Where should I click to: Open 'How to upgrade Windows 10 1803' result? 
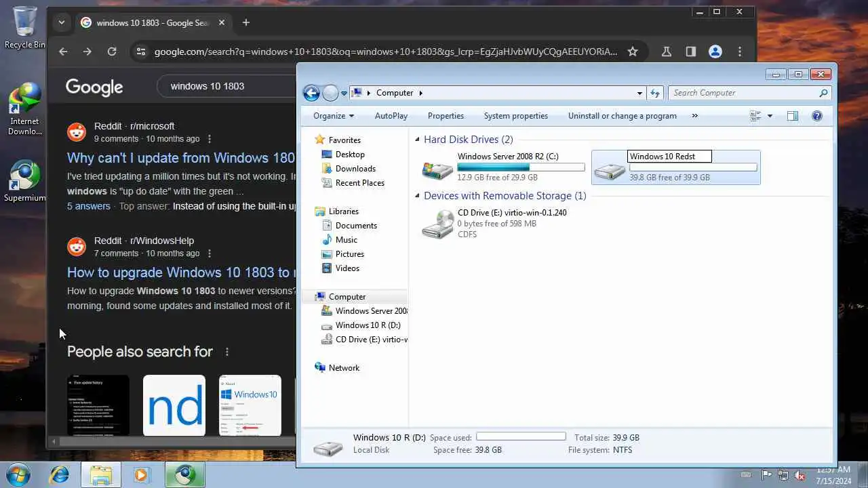(181, 272)
